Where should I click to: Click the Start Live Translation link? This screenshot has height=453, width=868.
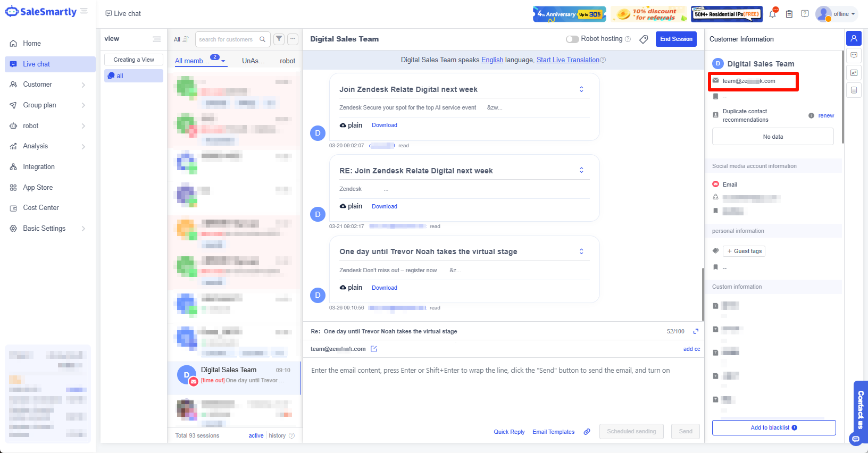(567, 60)
